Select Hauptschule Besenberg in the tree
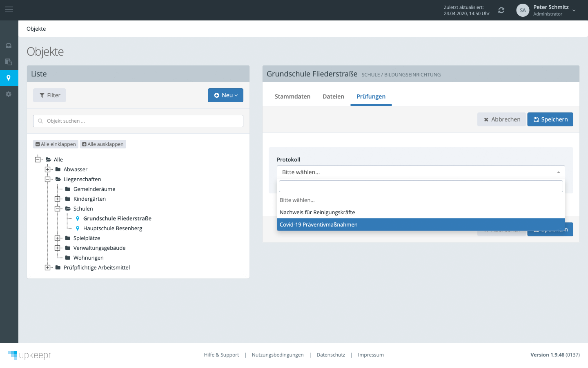This screenshot has width=588, height=368. [x=113, y=228]
